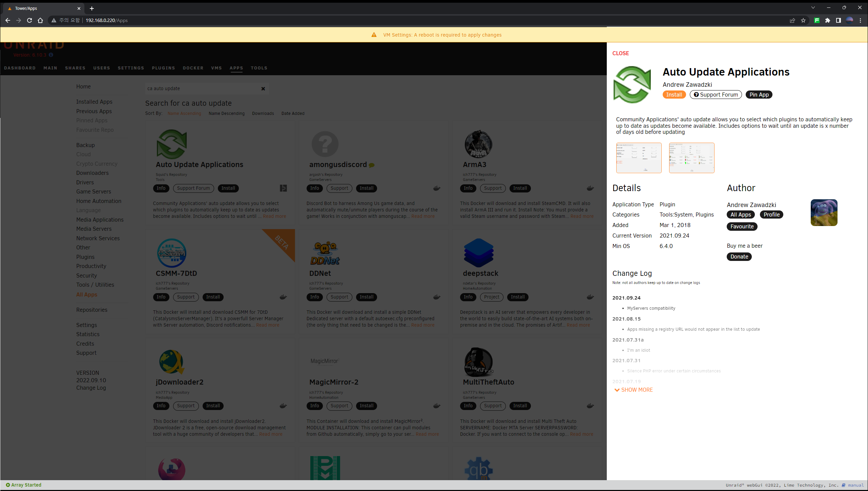The height and width of the screenshot is (491, 868).
Task: Pin App in the sidebar panel
Action: pyautogui.click(x=759, y=95)
